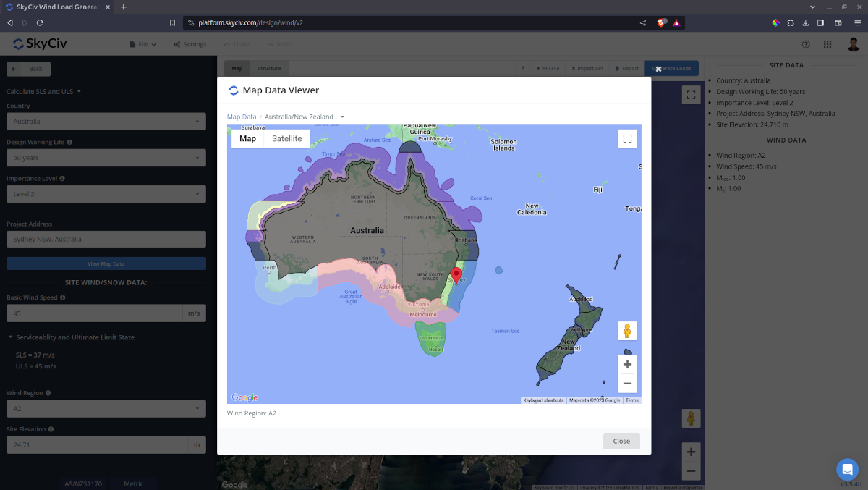Image resolution: width=868 pixels, height=490 pixels.
Task: Open the Report generator
Action: (x=625, y=68)
